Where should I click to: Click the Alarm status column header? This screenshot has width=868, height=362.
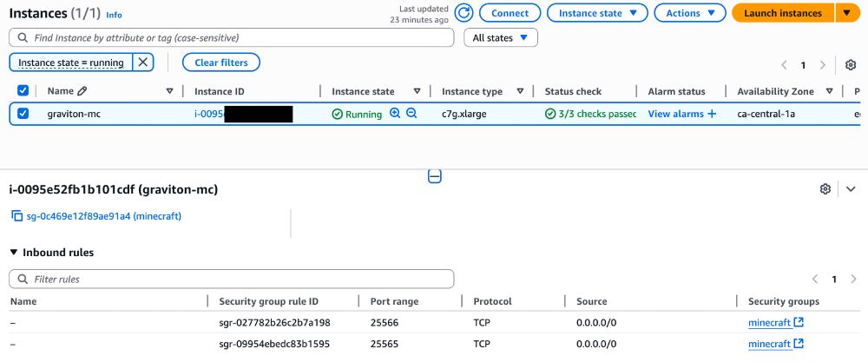coord(676,91)
